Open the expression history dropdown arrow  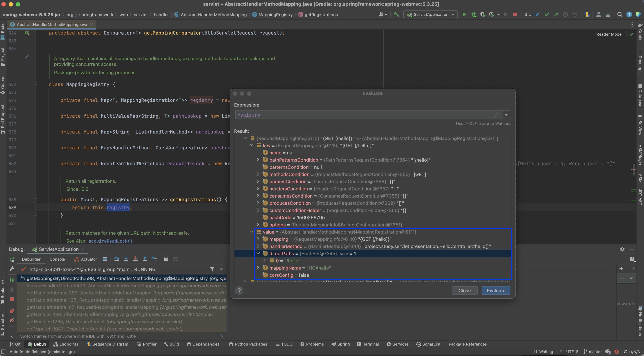[x=506, y=115]
